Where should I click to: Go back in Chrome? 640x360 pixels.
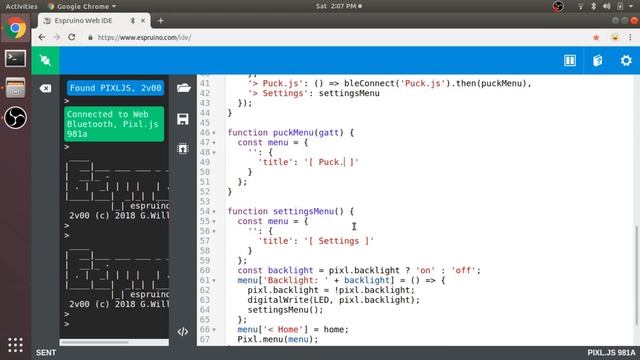tap(42, 37)
